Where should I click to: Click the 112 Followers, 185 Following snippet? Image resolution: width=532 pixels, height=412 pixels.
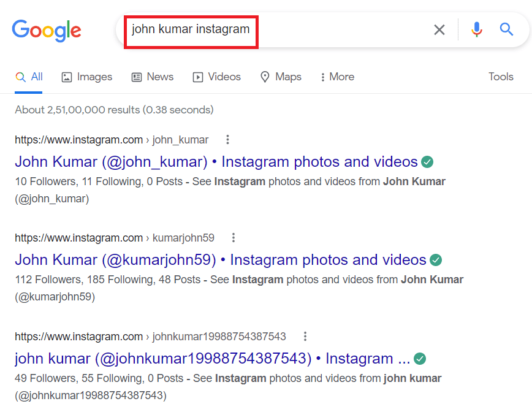(239, 288)
